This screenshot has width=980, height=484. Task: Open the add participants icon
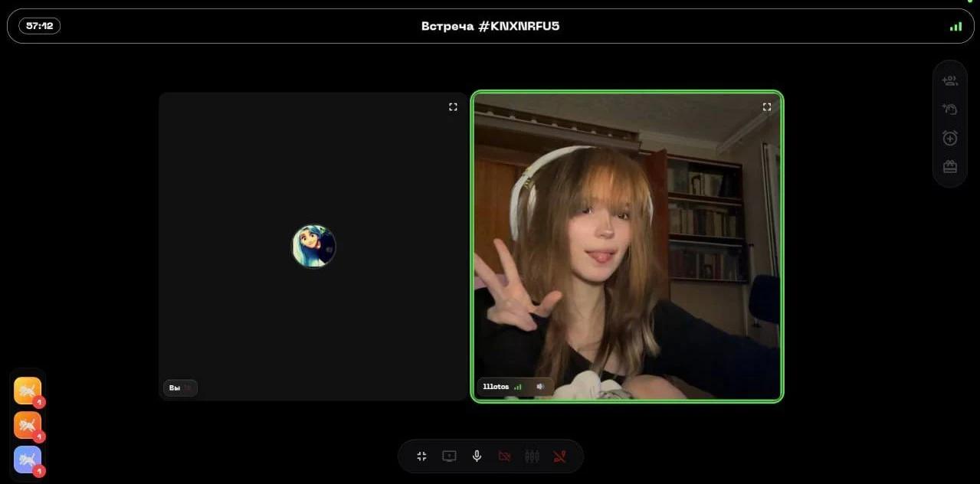(950, 80)
